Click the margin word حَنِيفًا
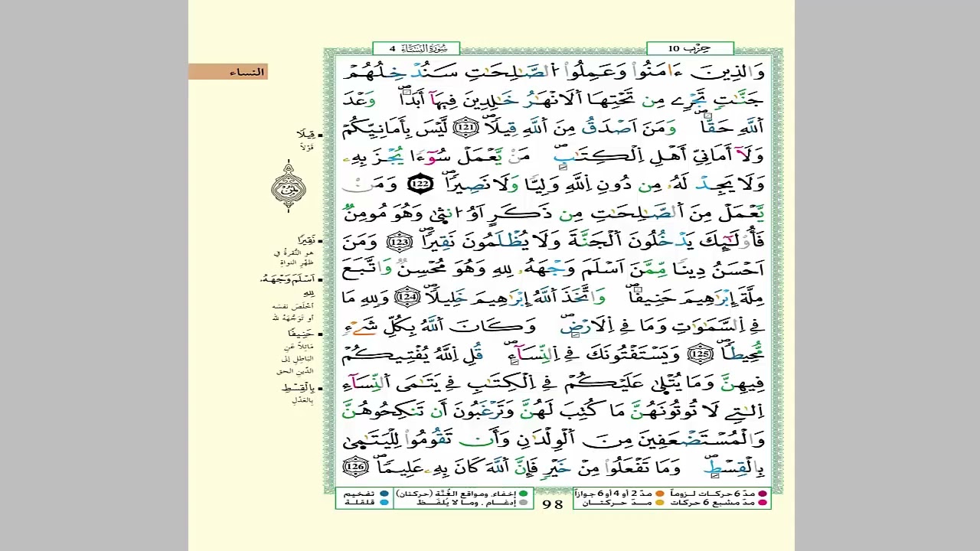This screenshot has width=980, height=551. (x=302, y=334)
